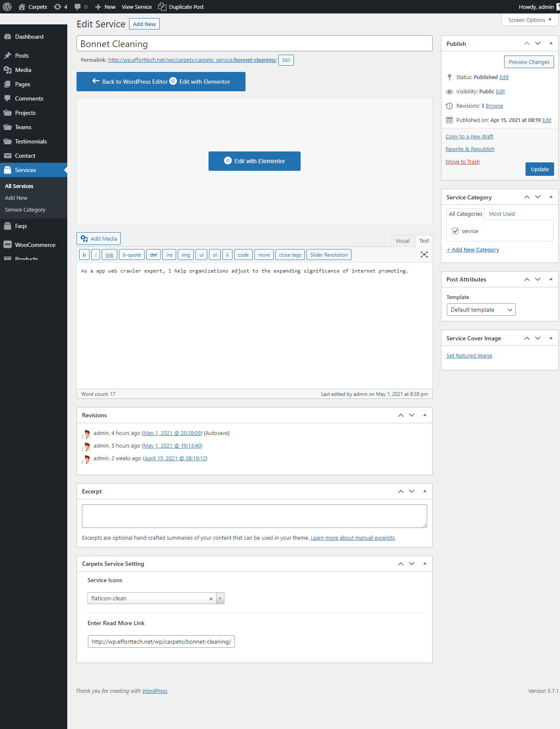Expand the Screen Options dropdown

[530, 20]
